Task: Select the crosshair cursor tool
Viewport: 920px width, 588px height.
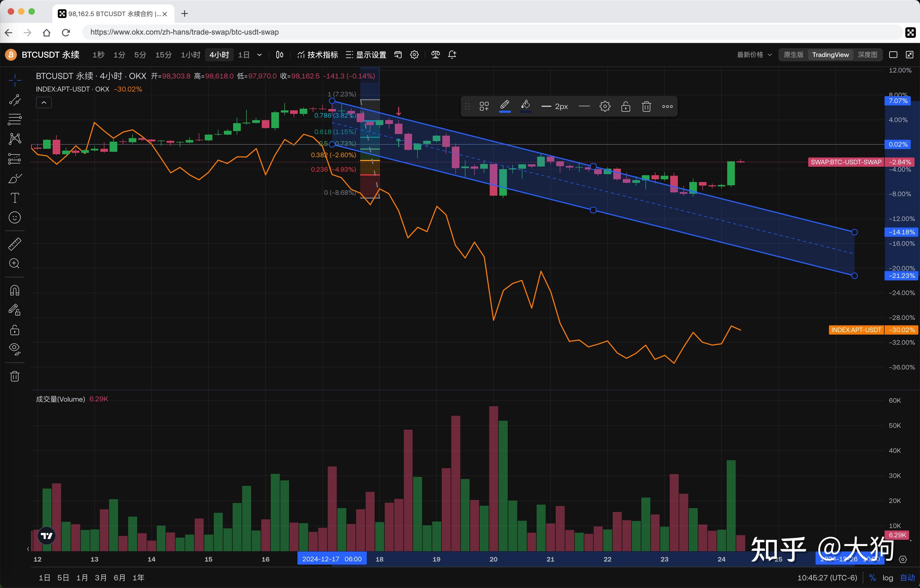Action: coord(14,80)
